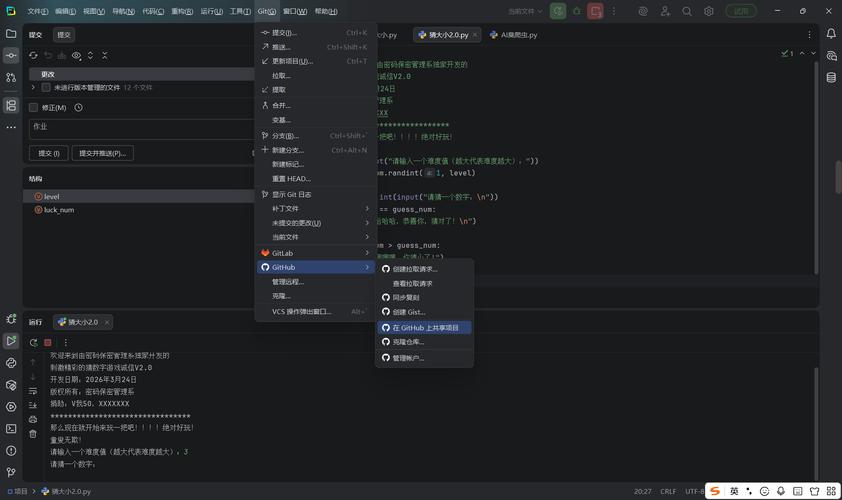Choose 管理帐户... in the GitHub submenu
Screen dimensions: 842x500
pyautogui.click(x=424, y=358)
